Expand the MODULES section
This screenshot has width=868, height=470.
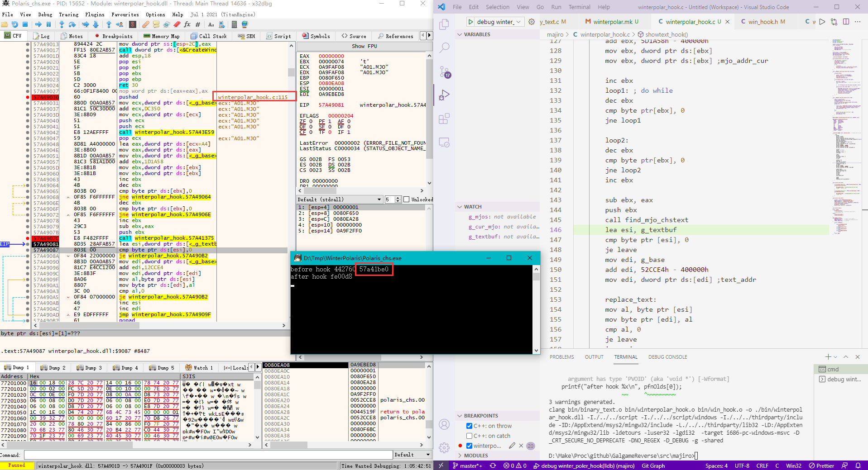475,456
